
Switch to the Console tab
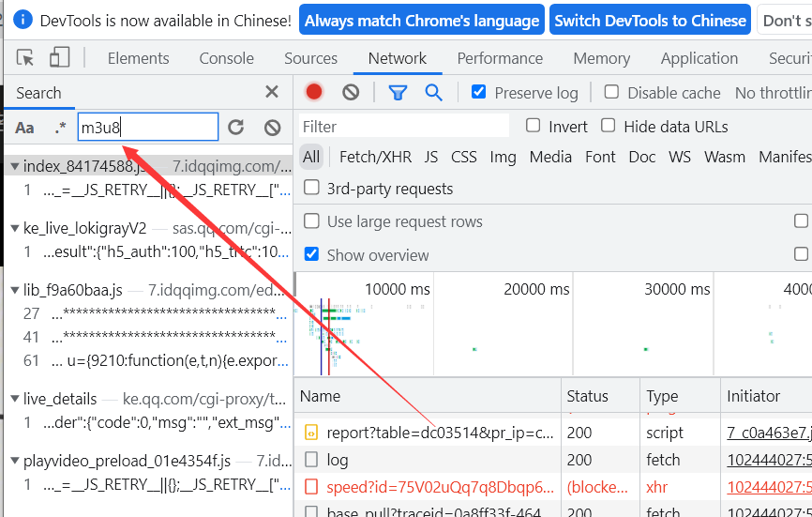click(x=227, y=58)
